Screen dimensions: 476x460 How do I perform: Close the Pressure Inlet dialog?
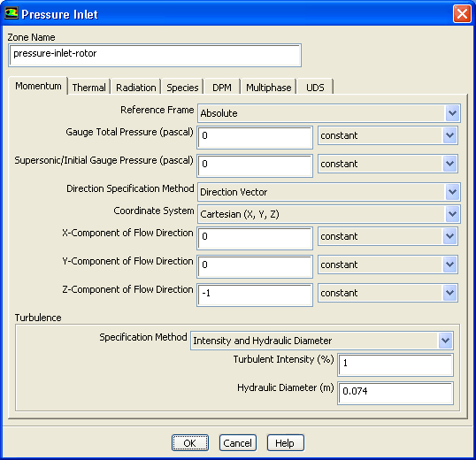pos(462,14)
